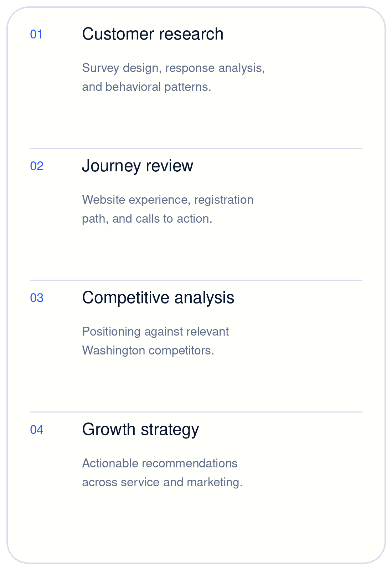Image resolution: width=392 pixels, height=570 pixels.
Task: Open the Competitive analysis heading
Action: (158, 298)
